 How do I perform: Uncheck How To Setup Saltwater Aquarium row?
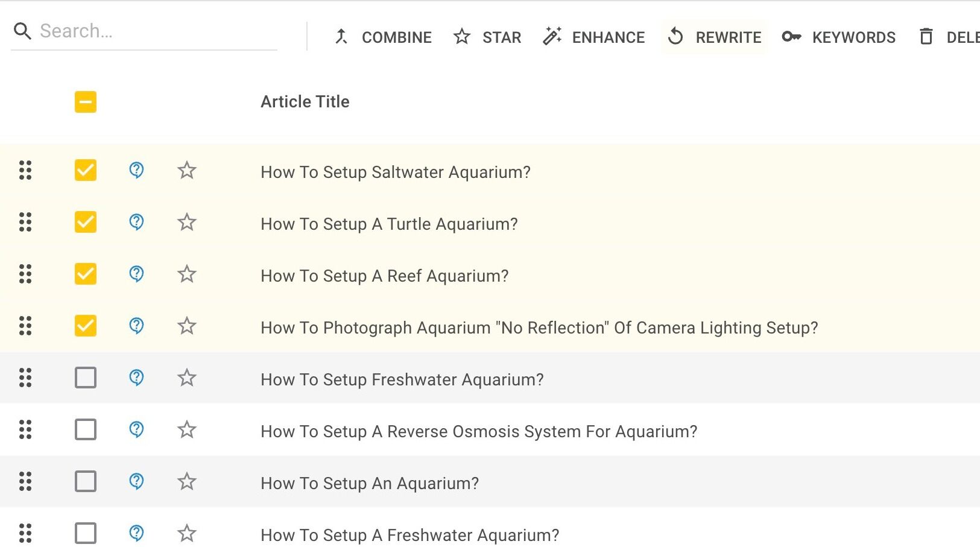(86, 170)
